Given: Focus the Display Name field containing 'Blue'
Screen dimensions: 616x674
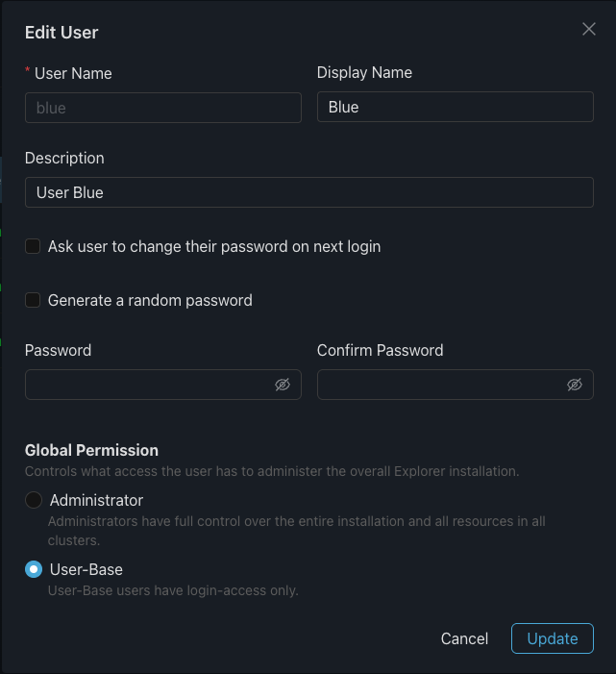Looking at the screenshot, I should (455, 107).
